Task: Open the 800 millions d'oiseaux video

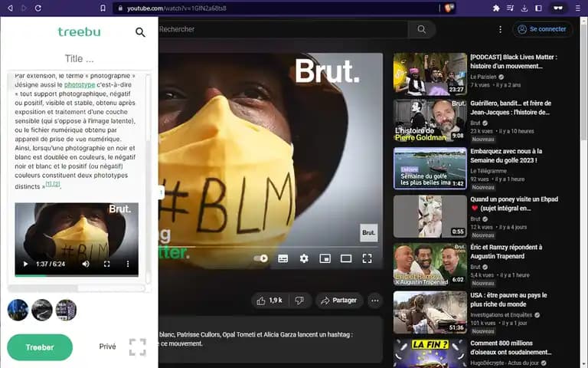Action: 430,353
